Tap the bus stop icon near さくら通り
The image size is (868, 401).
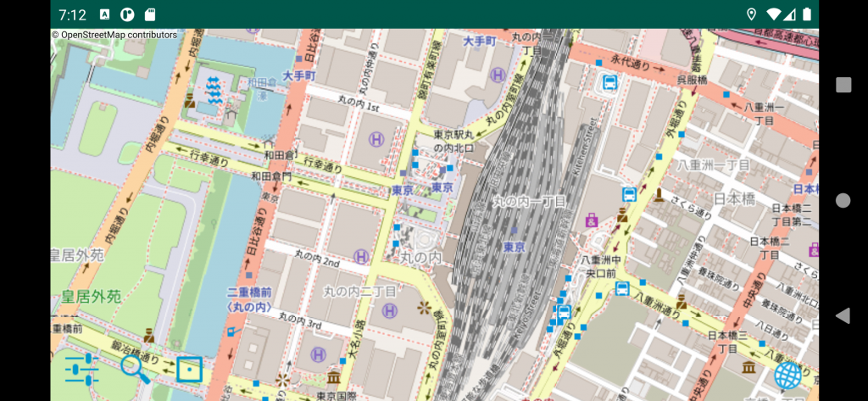point(629,194)
